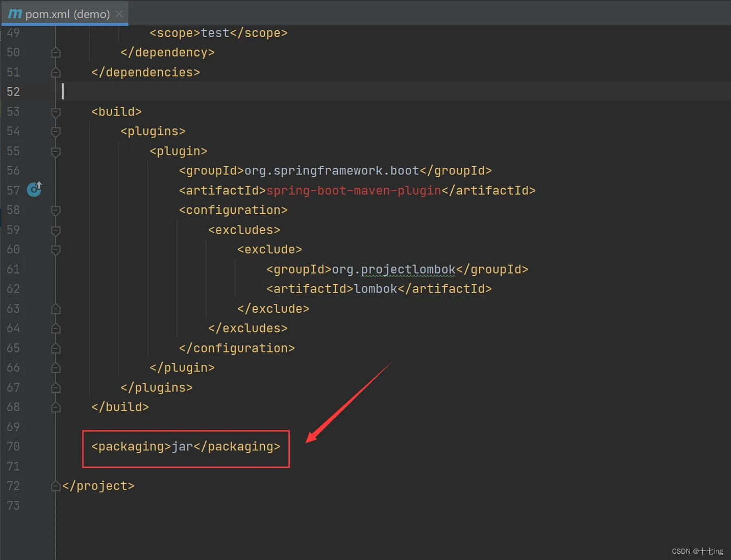The image size is (731, 560).
Task: Collapse the build tag on line 53
Action: click(56, 112)
